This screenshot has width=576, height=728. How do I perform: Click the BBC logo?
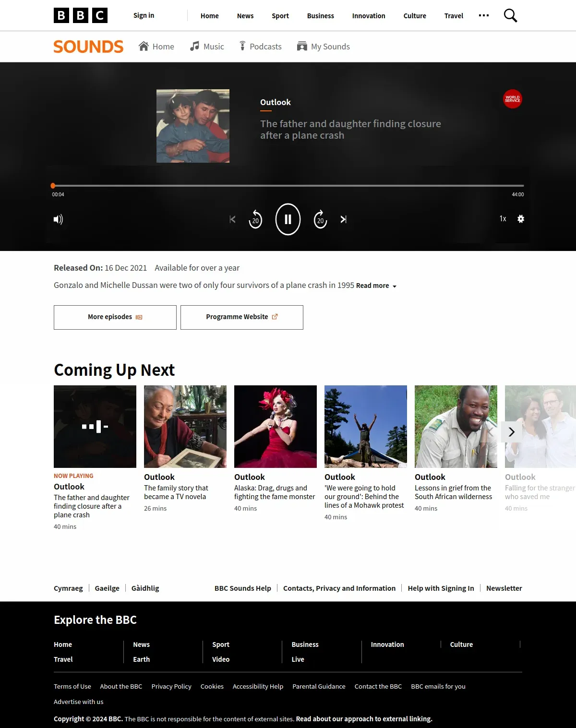pyautogui.click(x=81, y=15)
